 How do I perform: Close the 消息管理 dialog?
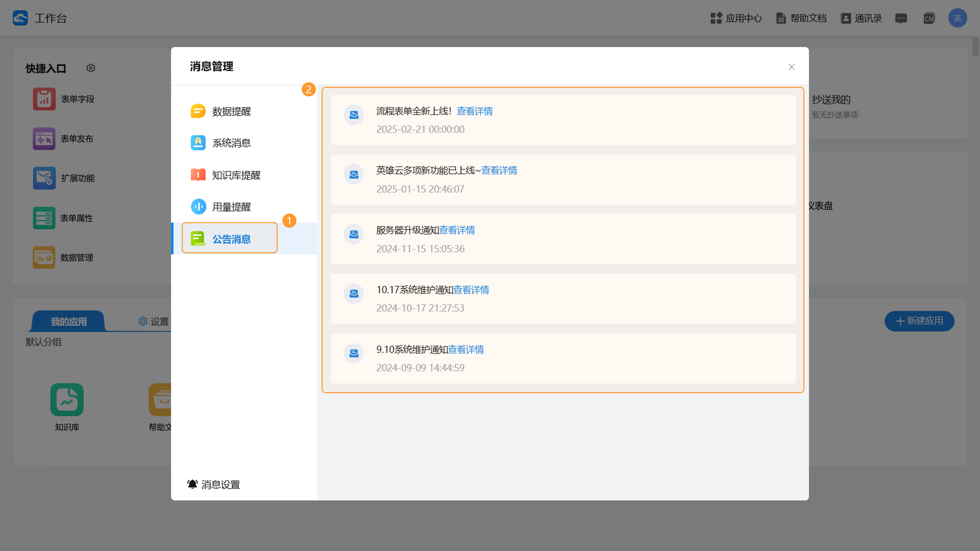[792, 67]
